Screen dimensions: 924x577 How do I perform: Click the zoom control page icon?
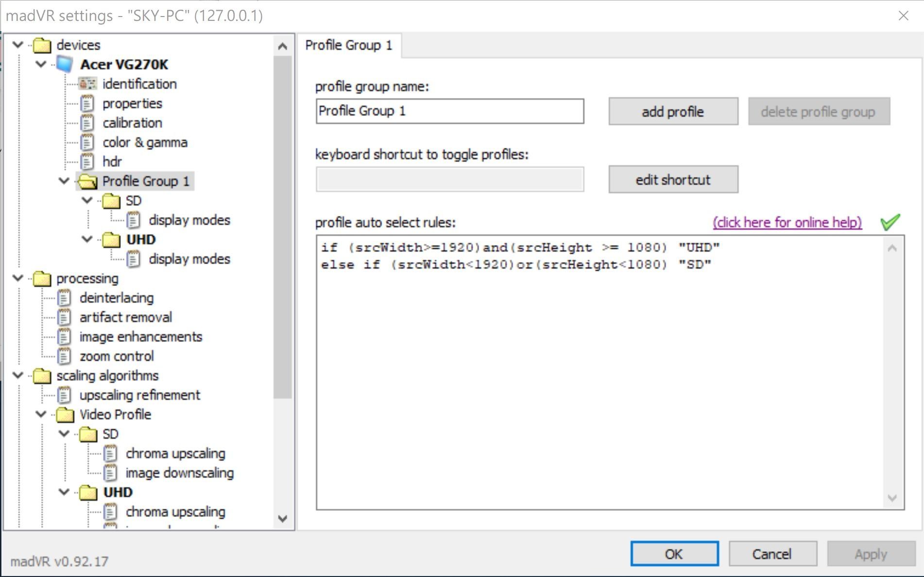pyautogui.click(x=65, y=356)
